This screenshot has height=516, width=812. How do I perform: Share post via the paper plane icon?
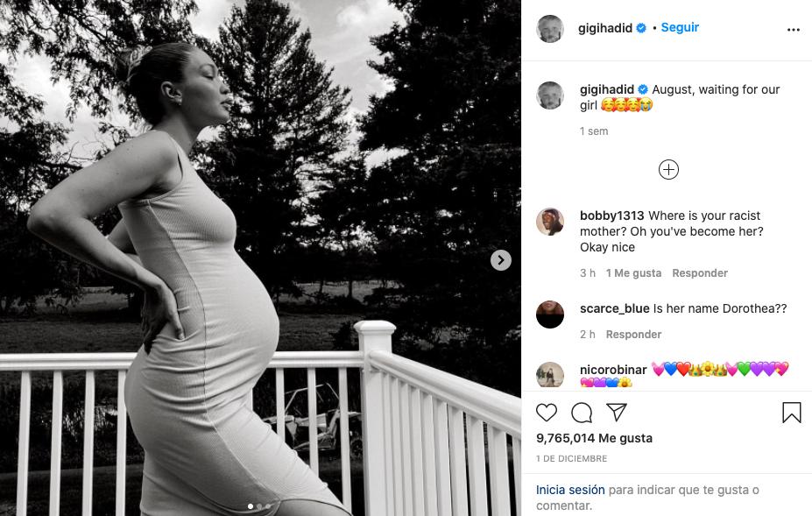pyautogui.click(x=617, y=413)
